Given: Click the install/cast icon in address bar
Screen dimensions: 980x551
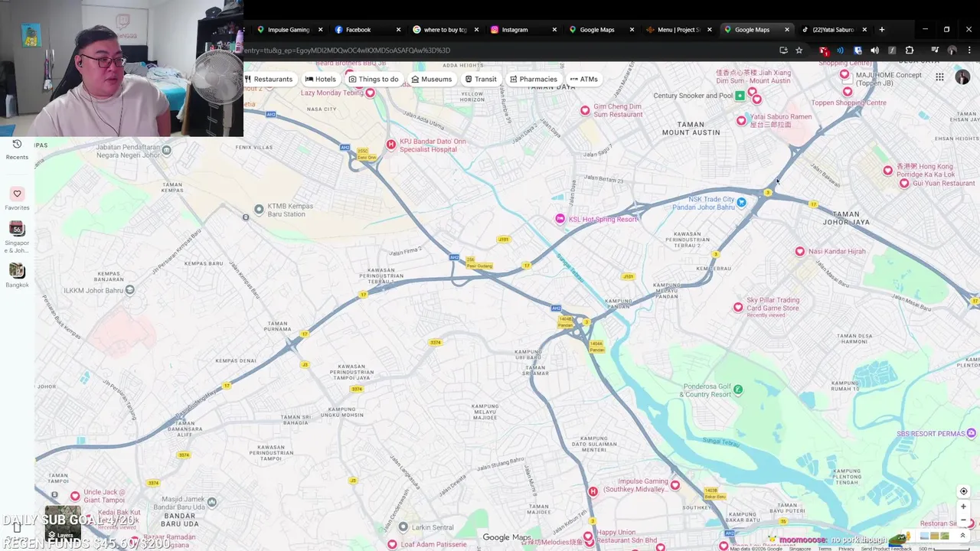Looking at the screenshot, I should (783, 51).
